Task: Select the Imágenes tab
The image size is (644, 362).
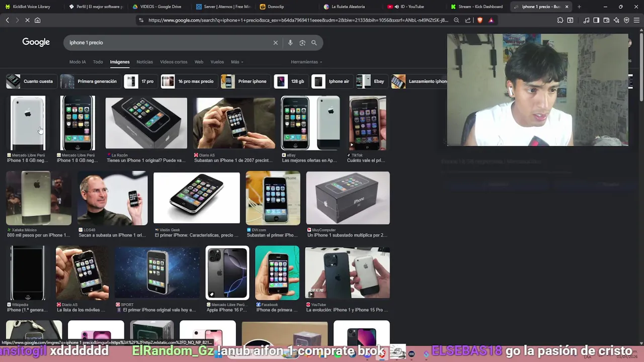Action: pyautogui.click(x=120, y=62)
